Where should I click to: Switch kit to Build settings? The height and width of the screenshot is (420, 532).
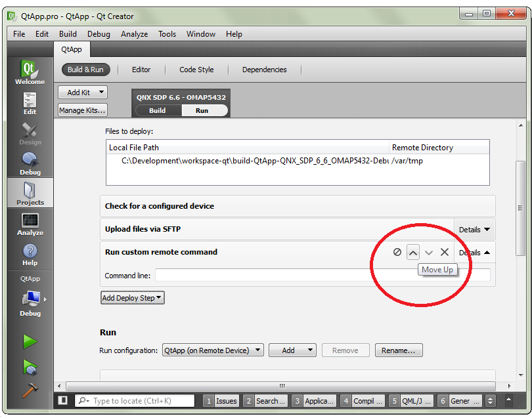tap(157, 111)
